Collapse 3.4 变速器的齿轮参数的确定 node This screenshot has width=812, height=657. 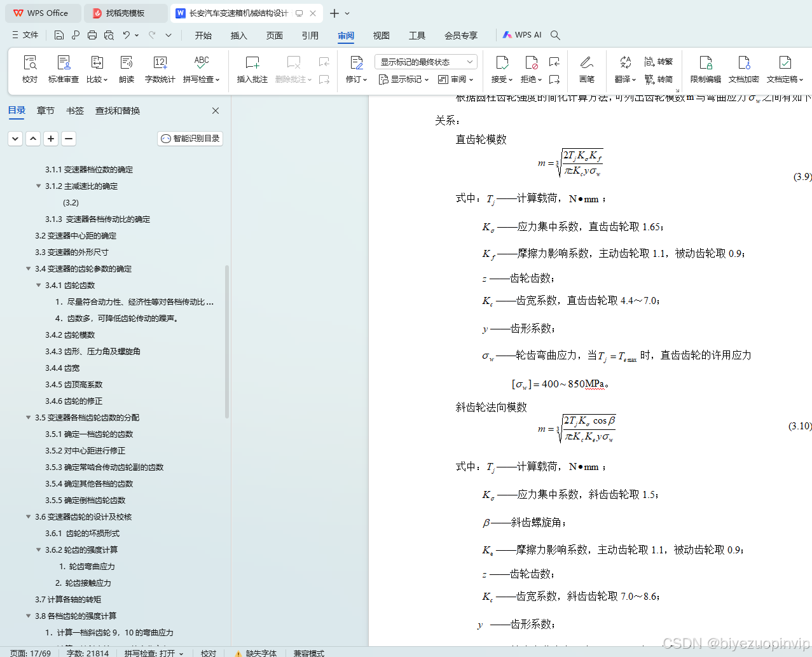click(x=29, y=269)
